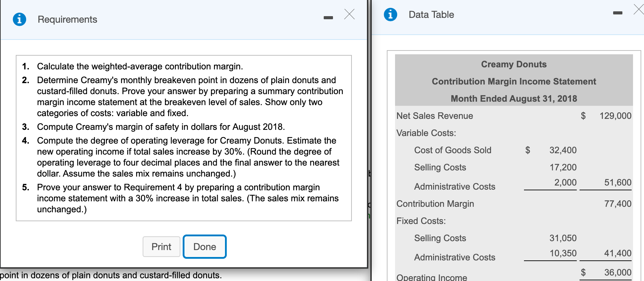Click variable Administrative Costs value 2,000
644x281 pixels.
point(565,182)
